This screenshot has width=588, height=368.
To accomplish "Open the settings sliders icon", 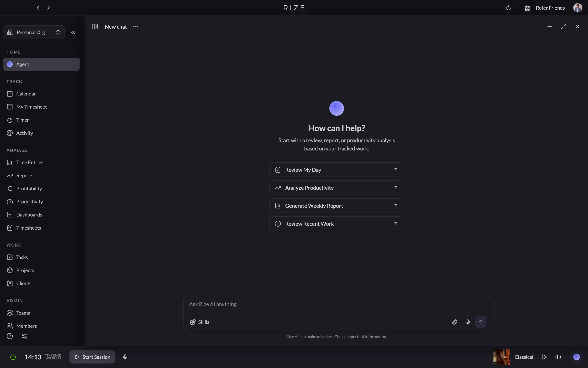I will coord(24,336).
